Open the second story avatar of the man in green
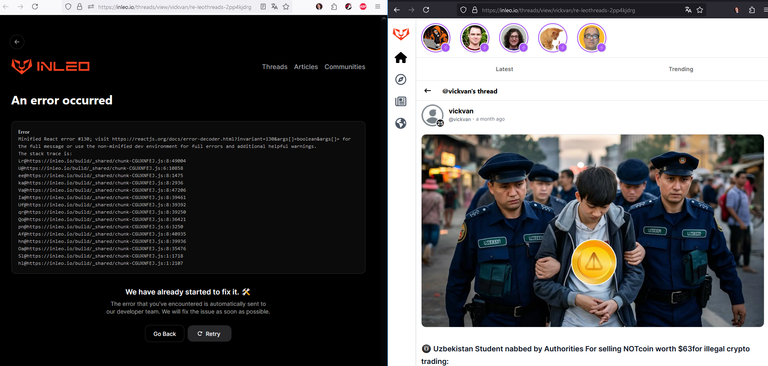Image resolution: width=768 pixels, height=366 pixels. click(474, 38)
